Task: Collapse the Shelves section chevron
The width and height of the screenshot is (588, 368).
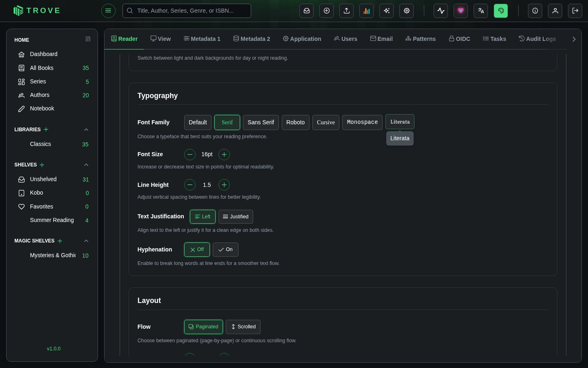Action: (86, 165)
